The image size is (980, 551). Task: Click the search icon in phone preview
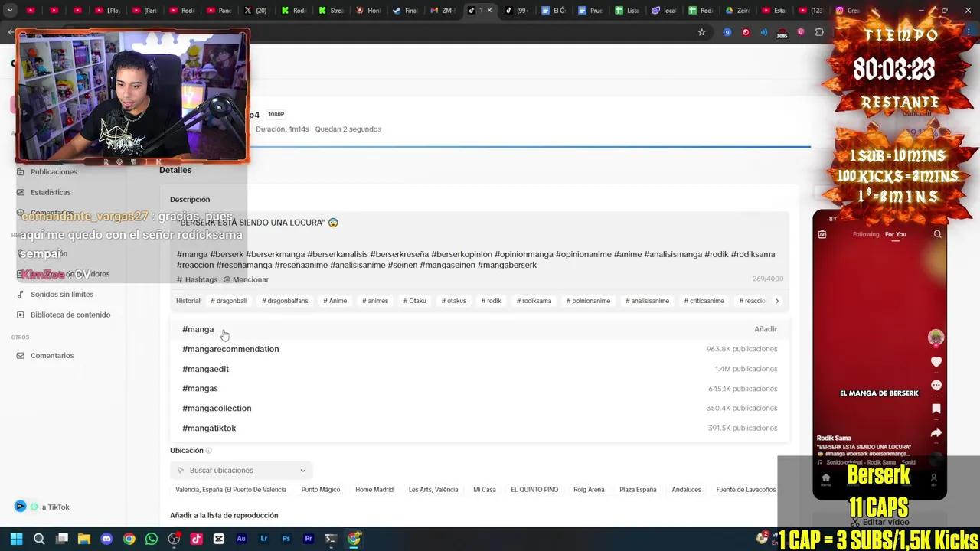pos(937,234)
